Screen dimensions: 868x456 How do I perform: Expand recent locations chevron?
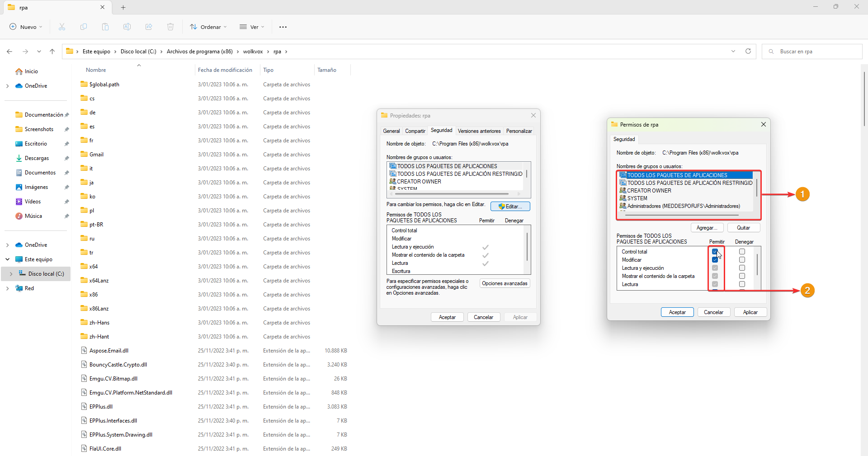point(39,52)
